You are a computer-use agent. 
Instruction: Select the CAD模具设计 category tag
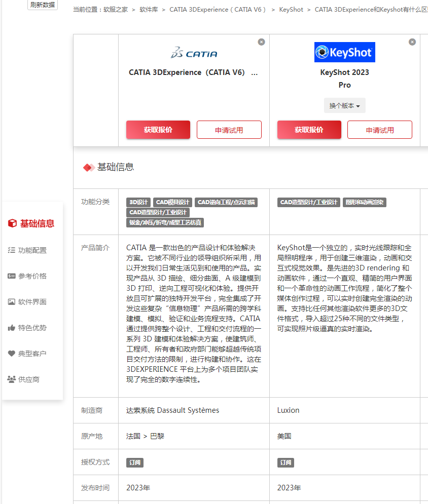click(172, 202)
